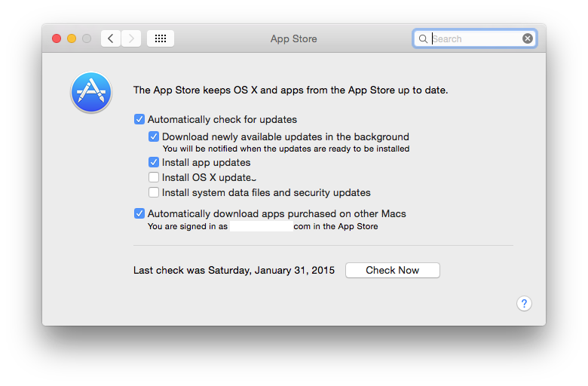Click 'The App Store keeps OS X' description
Image resolution: width=588 pixels, height=386 pixels.
(x=291, y=90)
